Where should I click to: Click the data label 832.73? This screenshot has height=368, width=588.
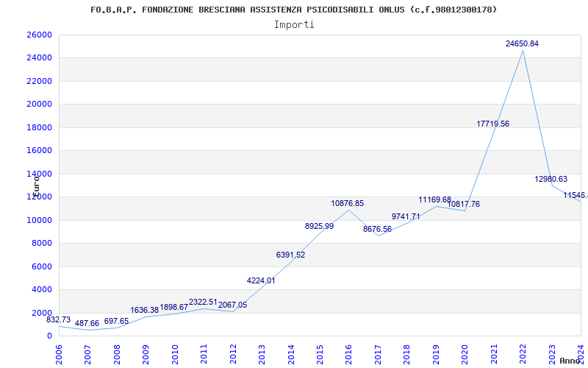click(x=59, y=320)
